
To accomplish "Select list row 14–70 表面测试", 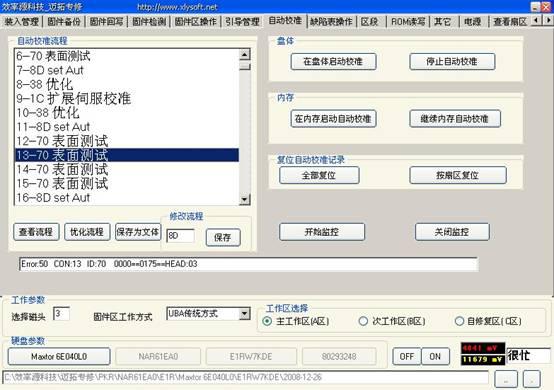I will (x=127, y=169).
